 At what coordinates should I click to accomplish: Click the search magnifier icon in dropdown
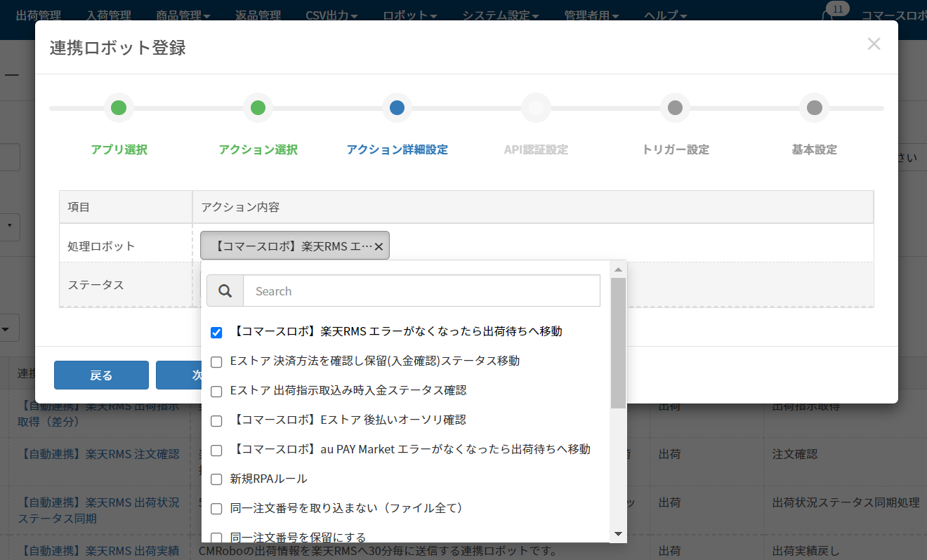coord(225,291)
